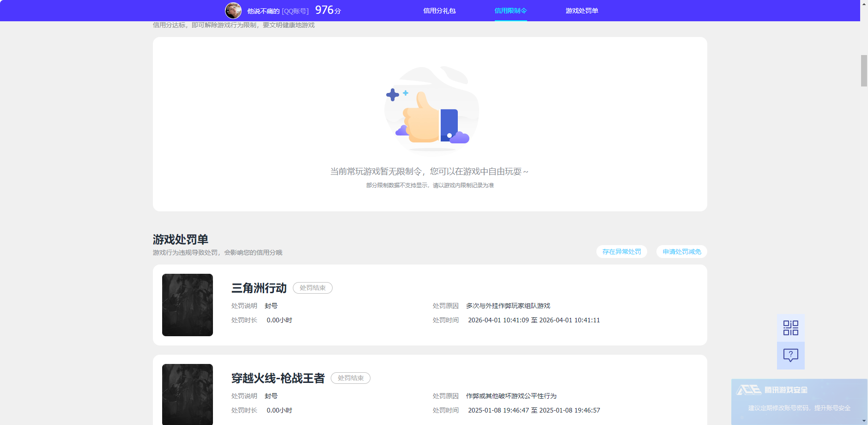Select the 三角洲行动 title
This screenshot has width=868, height=425.
(x=259, y=288)
